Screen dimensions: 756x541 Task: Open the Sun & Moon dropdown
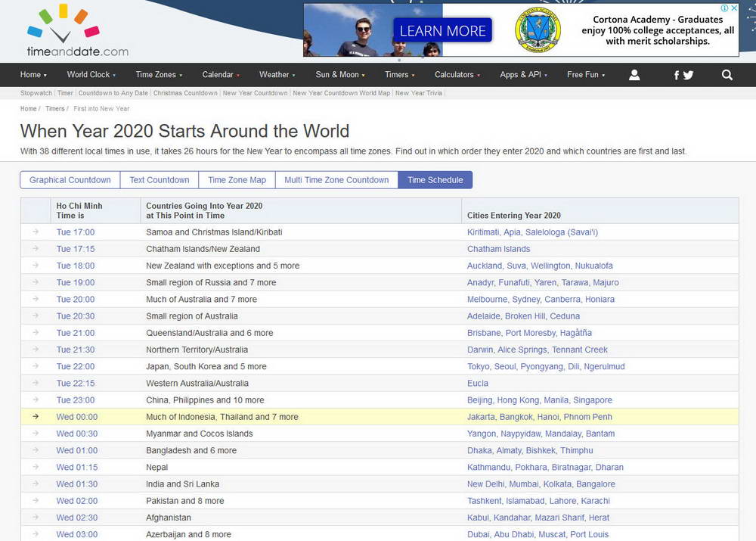click(x=339, y=75)
